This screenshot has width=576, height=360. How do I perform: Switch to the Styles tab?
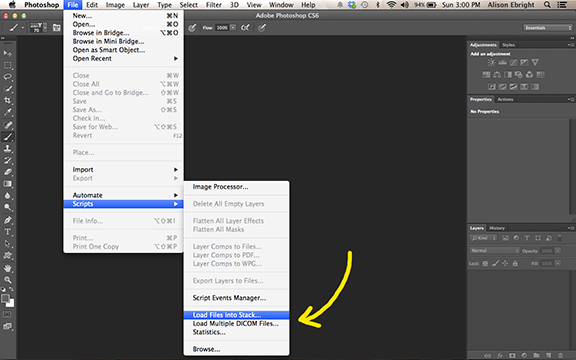point(508,45)
